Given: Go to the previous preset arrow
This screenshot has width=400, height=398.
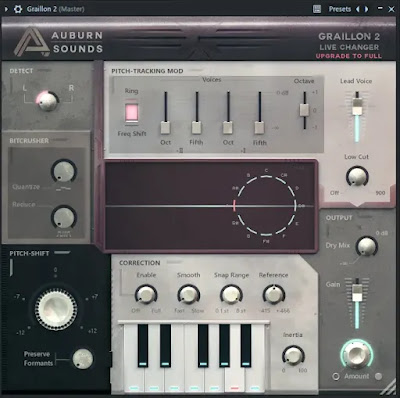Looking at the screenshot, I should click(358, 9).
